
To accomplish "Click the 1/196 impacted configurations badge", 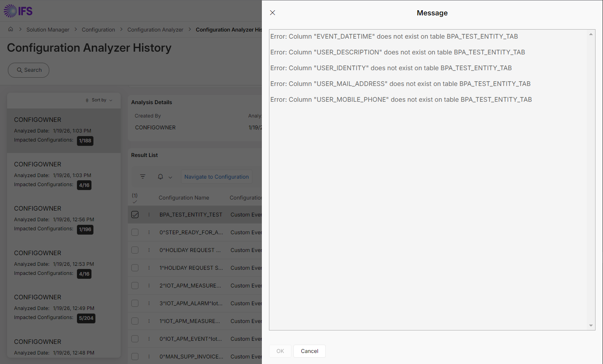I will [85, 230].
